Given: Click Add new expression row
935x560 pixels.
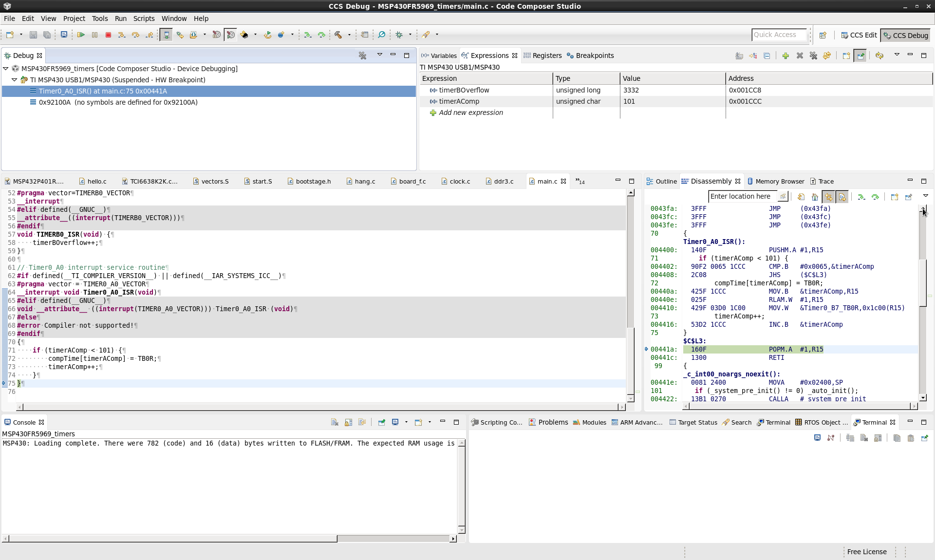Looking at the screenshot, I should click(x=470, y=112).
